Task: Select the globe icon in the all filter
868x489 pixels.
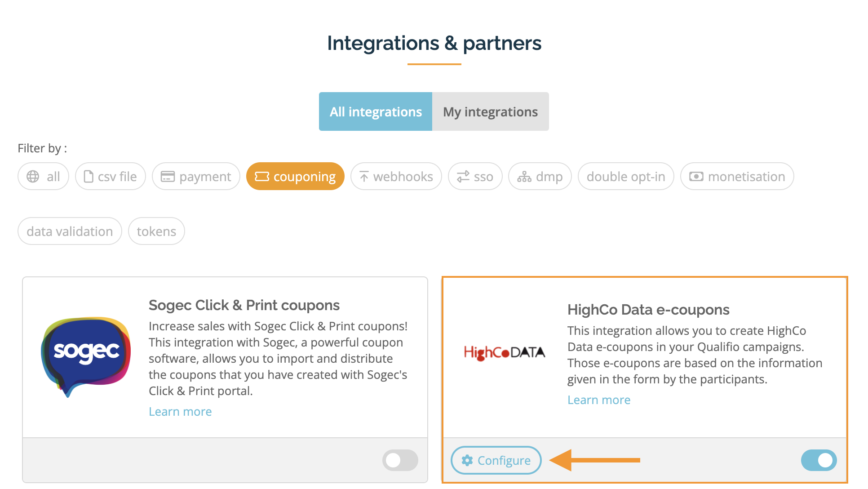Action: (x=33, y=177)
